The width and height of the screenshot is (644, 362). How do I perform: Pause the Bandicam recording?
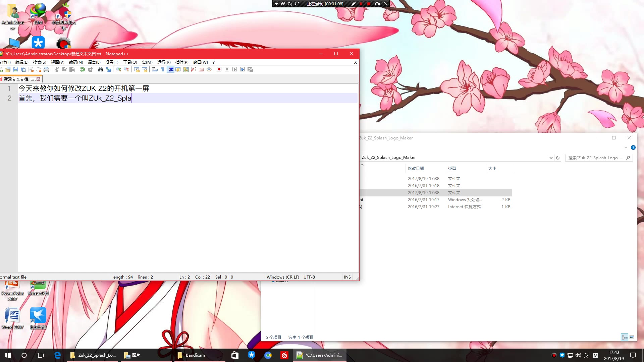tap(361, 4)
